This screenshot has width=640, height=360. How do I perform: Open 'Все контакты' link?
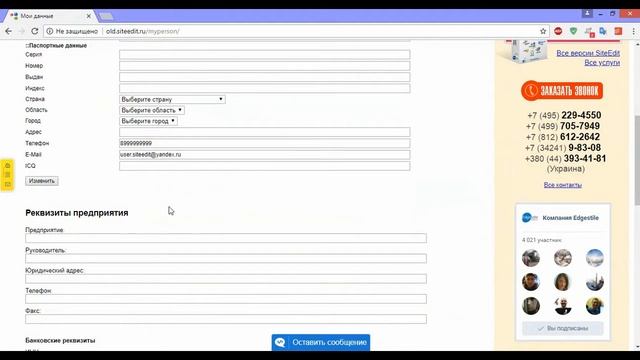click(562, 185)
